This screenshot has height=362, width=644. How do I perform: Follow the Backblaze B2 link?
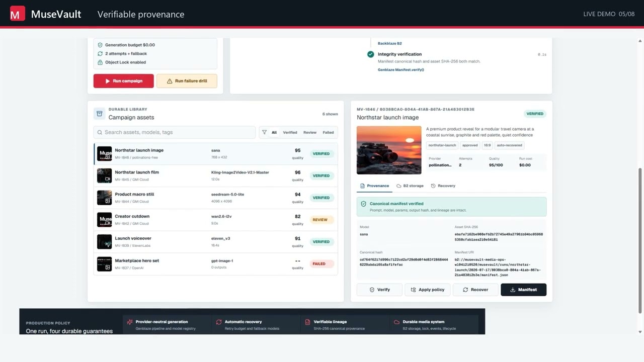(x=390, y=43)
